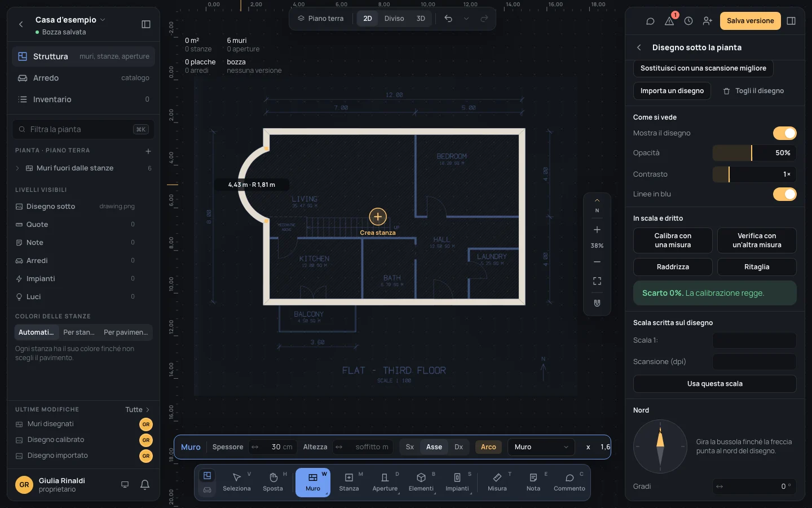The width and height of the screenshot is (812, 508).
Task: Open version history clock icon
Action: pos(689,21)
